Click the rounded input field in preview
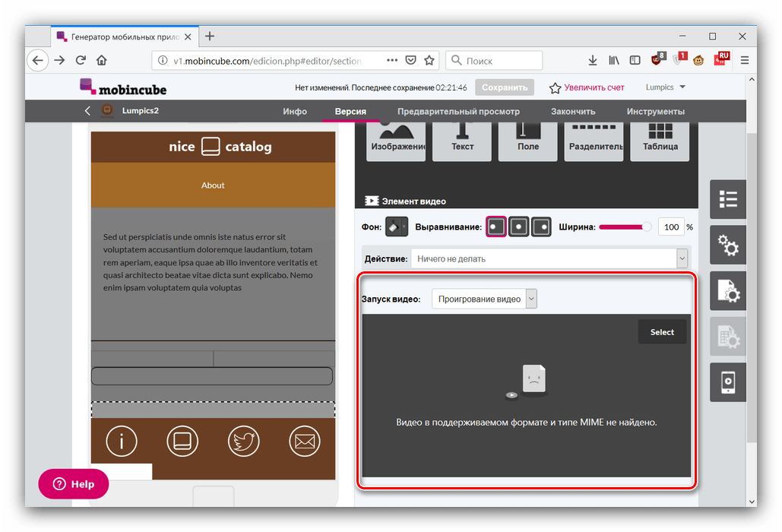This screenshot has width=782, height=532. (x=212, y=376)
